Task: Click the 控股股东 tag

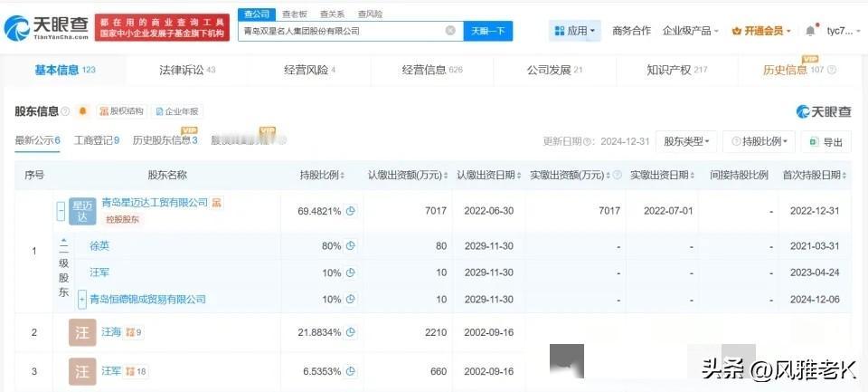Action: [x=122, y=220]
